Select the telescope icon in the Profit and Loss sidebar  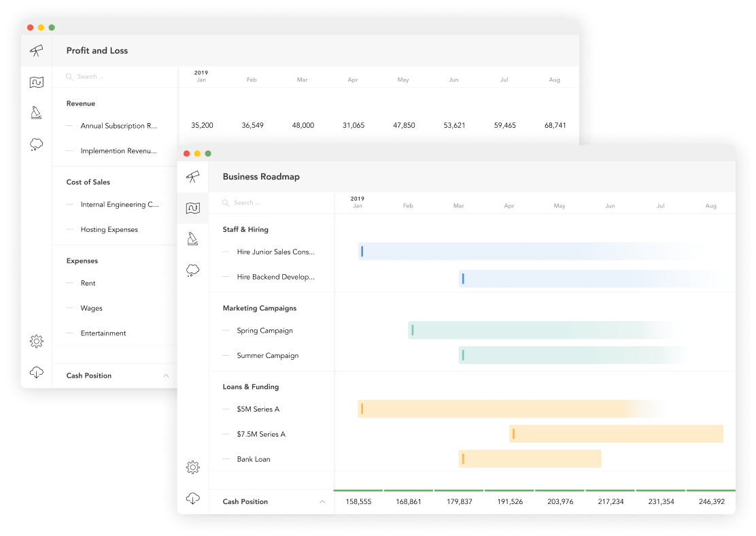pos(37,50)
